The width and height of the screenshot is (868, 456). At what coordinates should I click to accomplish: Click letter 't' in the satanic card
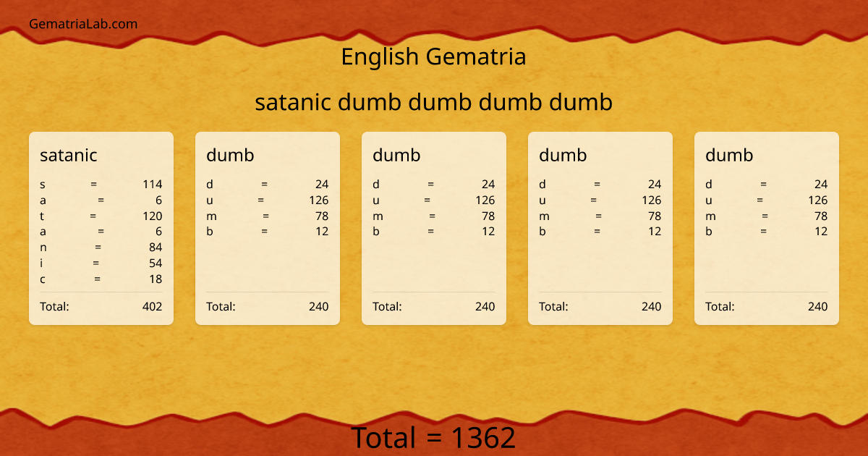(42, 216)
